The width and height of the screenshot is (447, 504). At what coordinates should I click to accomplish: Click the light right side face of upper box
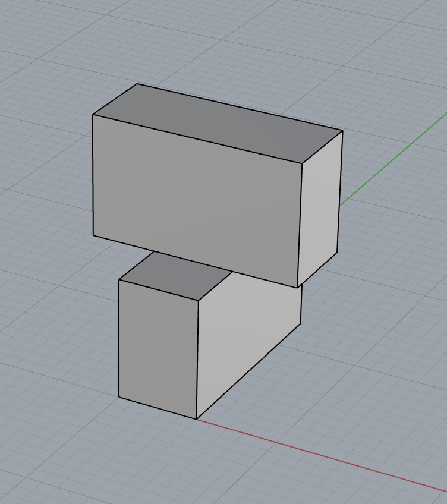coord(320,209)
